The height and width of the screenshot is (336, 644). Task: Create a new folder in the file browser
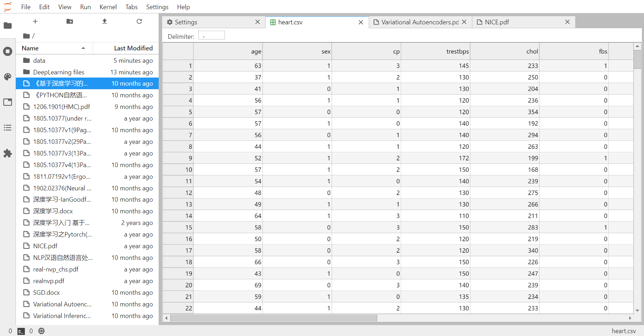pos(69,21)
